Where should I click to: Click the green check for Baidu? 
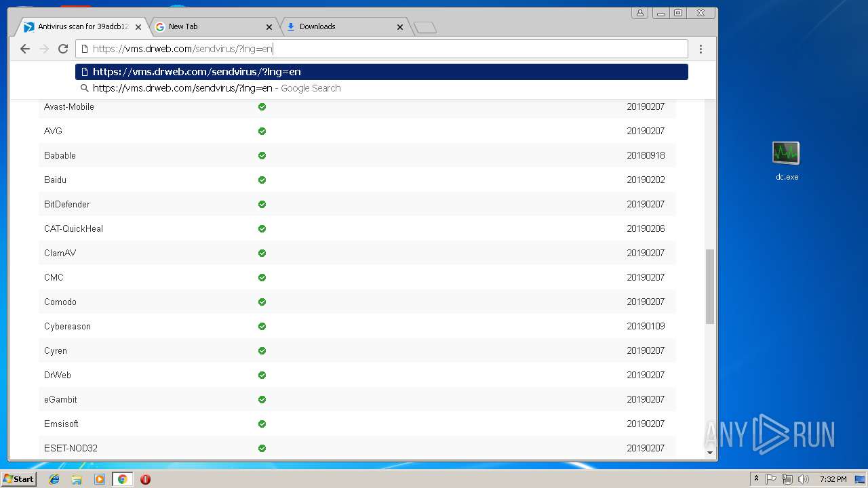[x=262, y=180]
